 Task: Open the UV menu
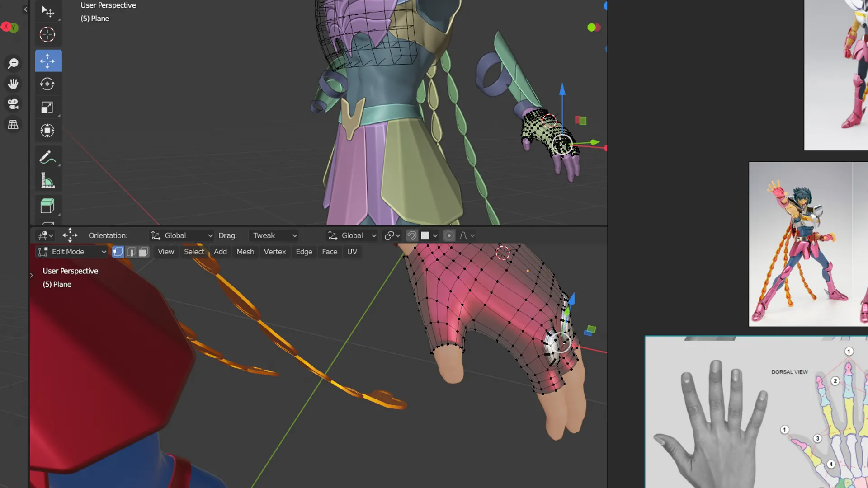pos(352,252)
